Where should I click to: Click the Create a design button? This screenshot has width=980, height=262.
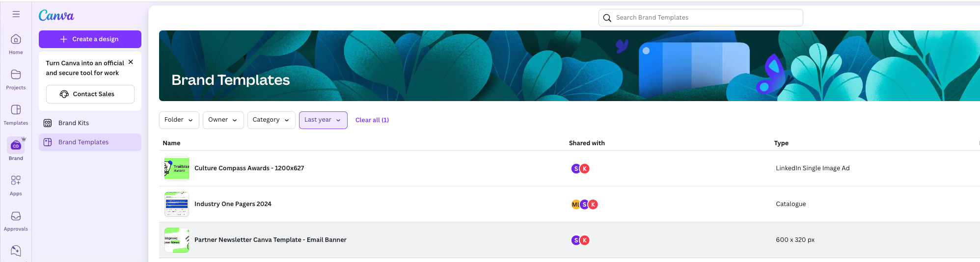pos(90,39)
